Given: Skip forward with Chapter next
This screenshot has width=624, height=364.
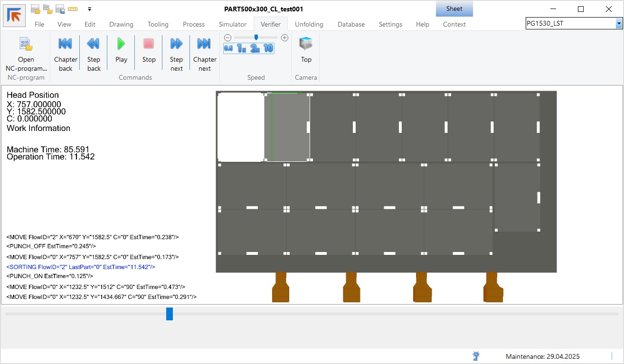Looking at the screenshot, I should pyautogui.click(x=204, y=45).
